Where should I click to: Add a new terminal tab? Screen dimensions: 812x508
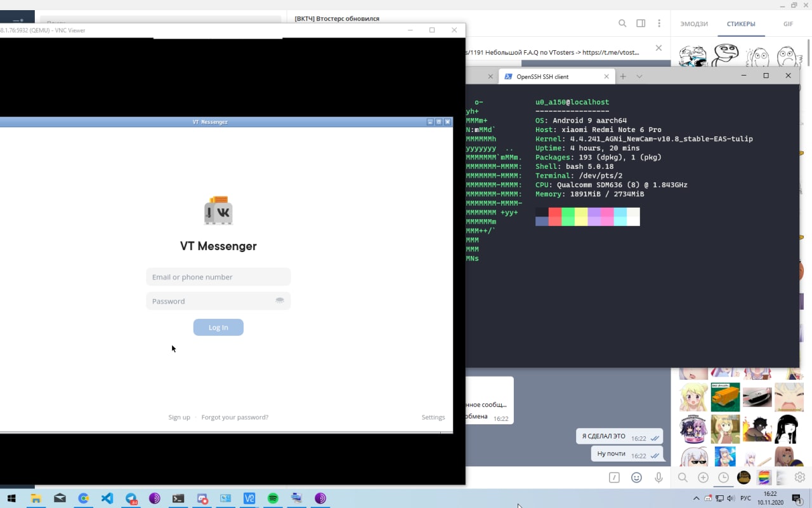(x=623, y=76)
